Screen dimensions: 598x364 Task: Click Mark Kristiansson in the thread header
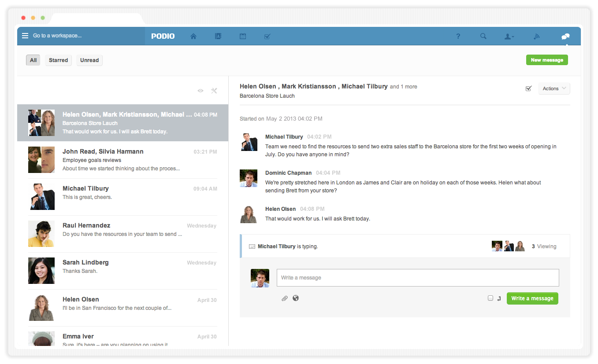tap(309, 86)
